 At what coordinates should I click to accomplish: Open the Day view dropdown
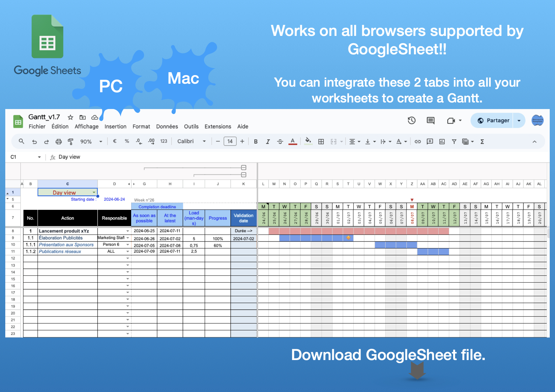pos(94,192)
